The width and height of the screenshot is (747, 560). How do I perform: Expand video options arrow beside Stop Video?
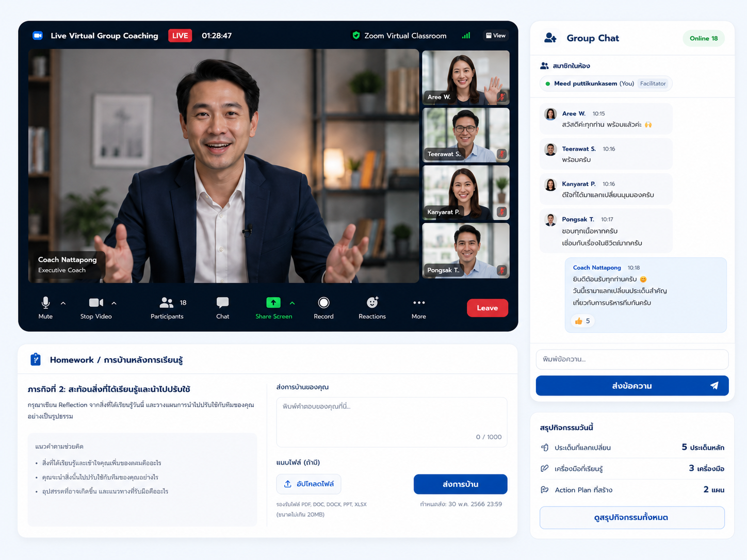pos(114,303)
